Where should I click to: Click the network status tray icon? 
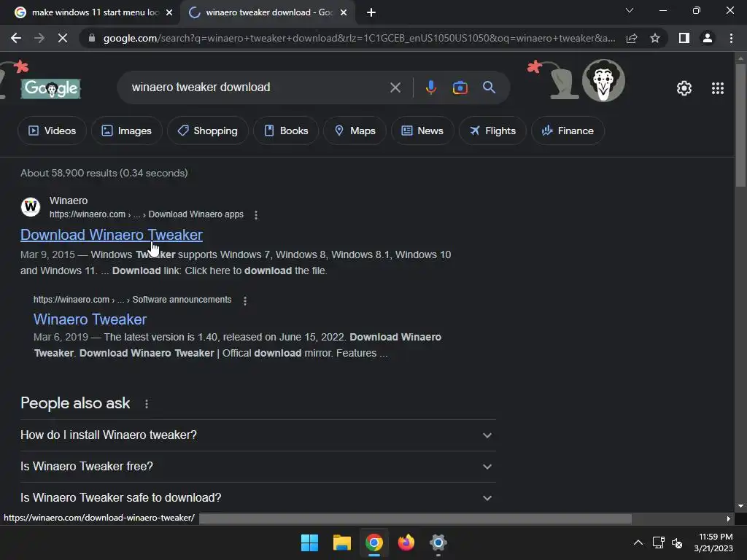[659, 542]
